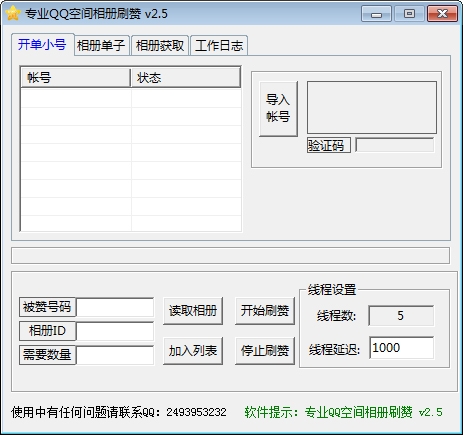Minimize the window
463x435 pixels.
tap(376, 14)
